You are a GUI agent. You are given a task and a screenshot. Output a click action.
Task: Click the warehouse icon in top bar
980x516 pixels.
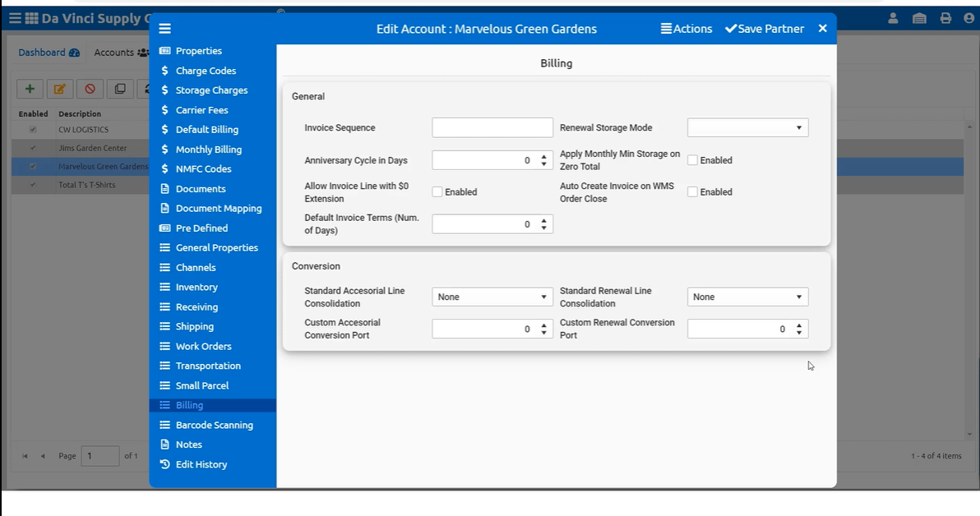point(919,18)
